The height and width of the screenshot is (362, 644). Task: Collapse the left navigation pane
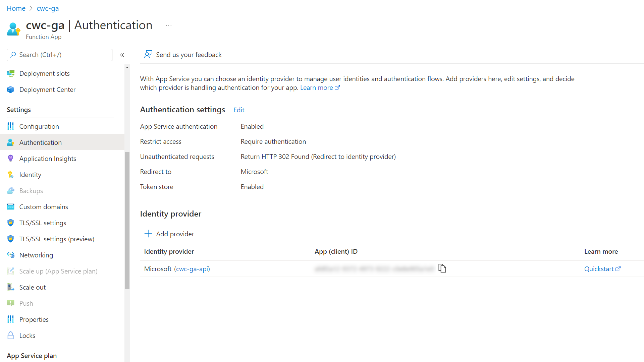point(122,55)
